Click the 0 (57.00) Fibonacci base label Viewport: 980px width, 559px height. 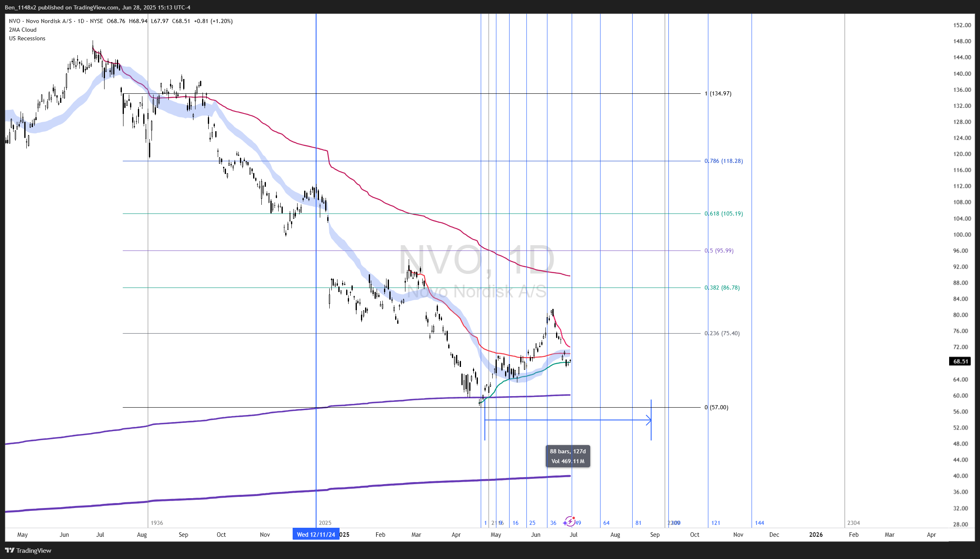716,407
